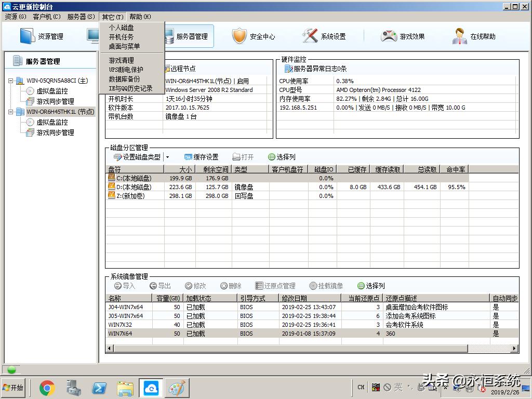532x399 pixels.
Task: Select 数据库备份 from the open menu
Action: tap(125, 79)
